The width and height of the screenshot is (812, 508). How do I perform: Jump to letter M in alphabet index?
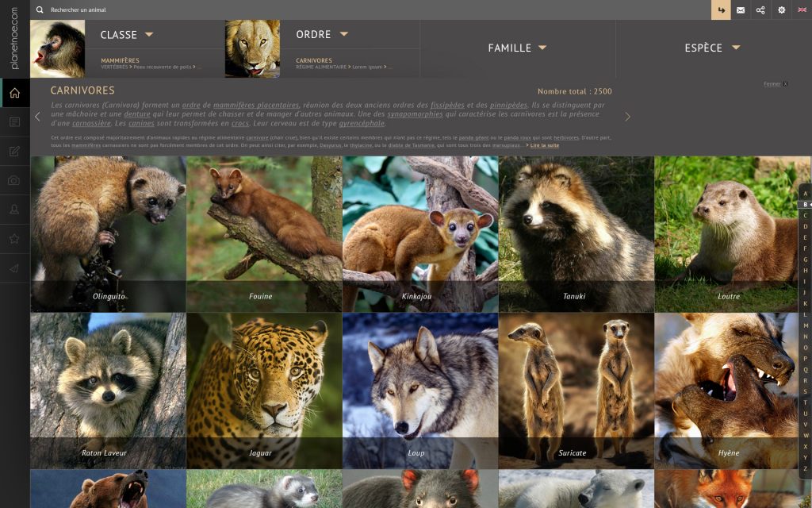806,325
